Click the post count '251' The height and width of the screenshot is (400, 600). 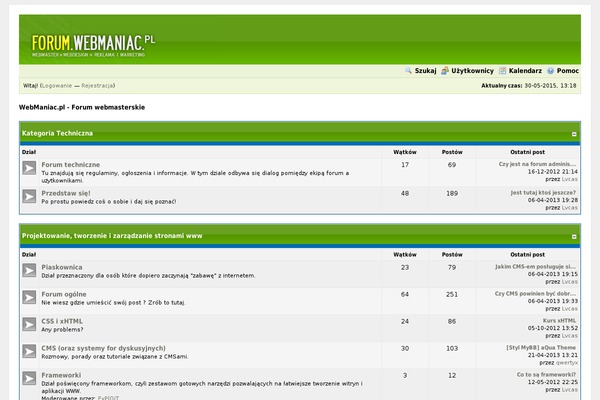tap(452, 294)
